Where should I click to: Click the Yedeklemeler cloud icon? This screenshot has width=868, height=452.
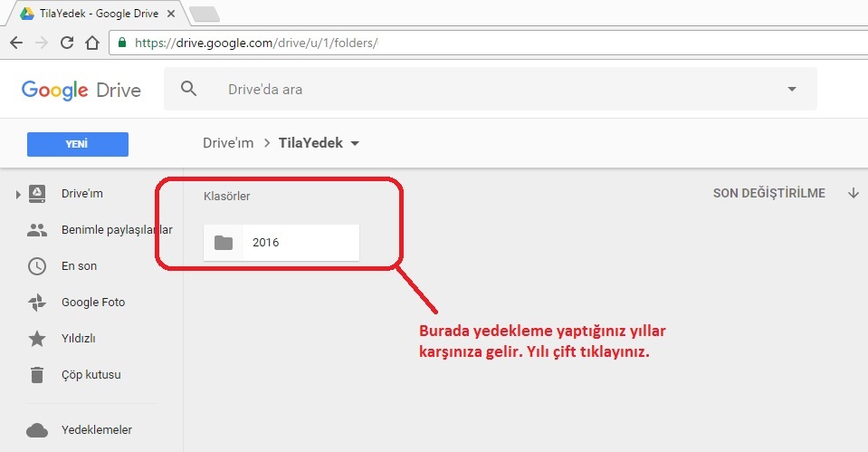(x=37, y=430)
